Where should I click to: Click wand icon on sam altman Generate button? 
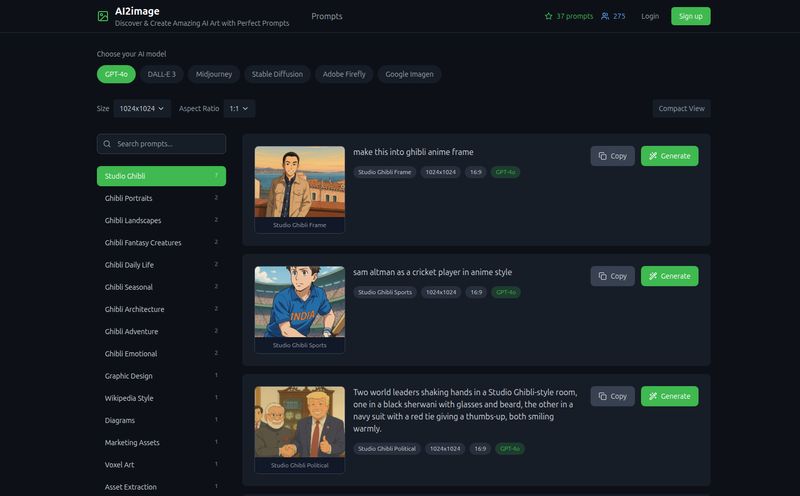point(653,276)
